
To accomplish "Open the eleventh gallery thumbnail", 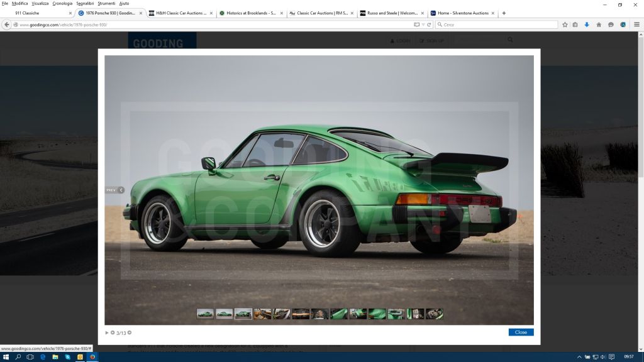I will tap(396, 314).
